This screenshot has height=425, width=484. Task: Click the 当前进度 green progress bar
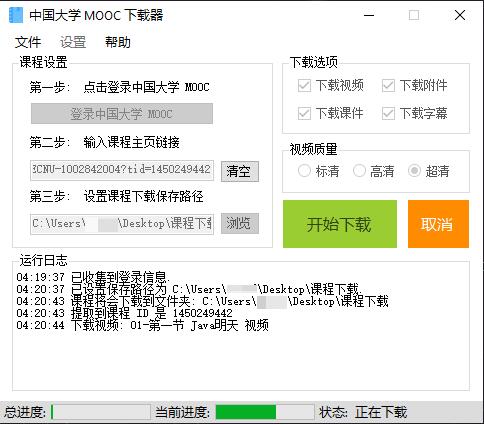(265, 412)
